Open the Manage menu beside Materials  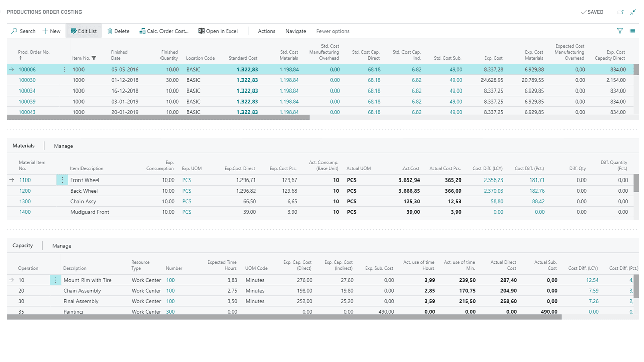(x=63, y=146)
